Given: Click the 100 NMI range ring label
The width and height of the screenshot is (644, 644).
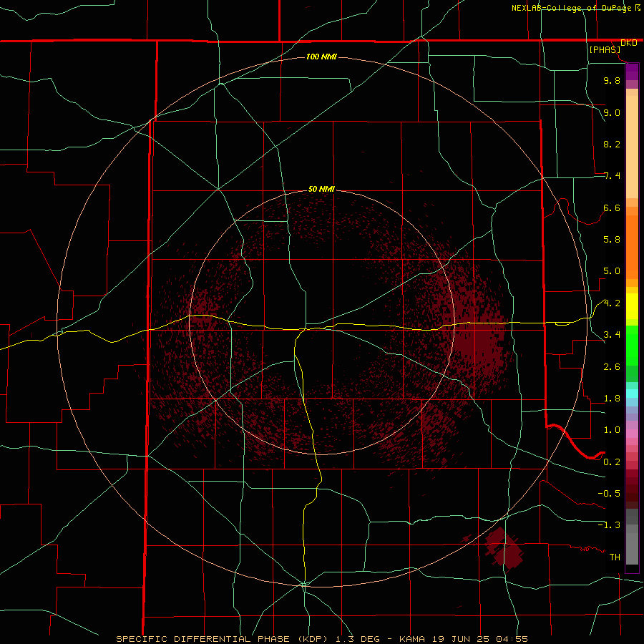Looking at the screenshot, I should 321,57.
